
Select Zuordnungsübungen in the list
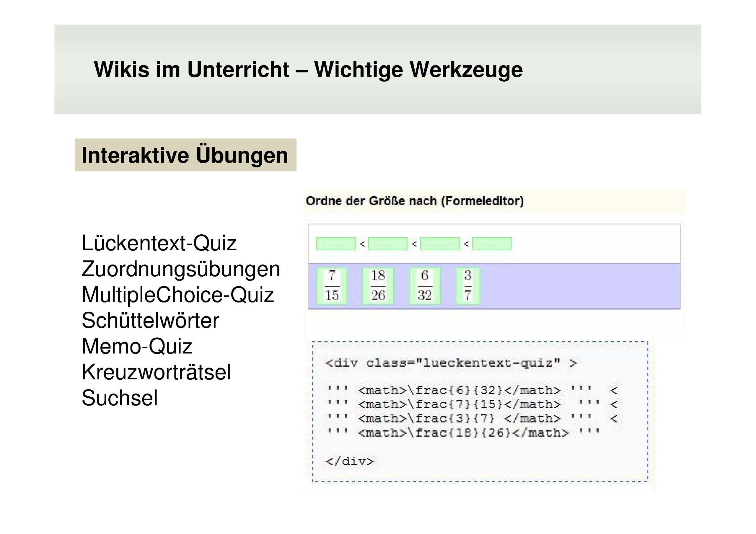coord(181,269)
